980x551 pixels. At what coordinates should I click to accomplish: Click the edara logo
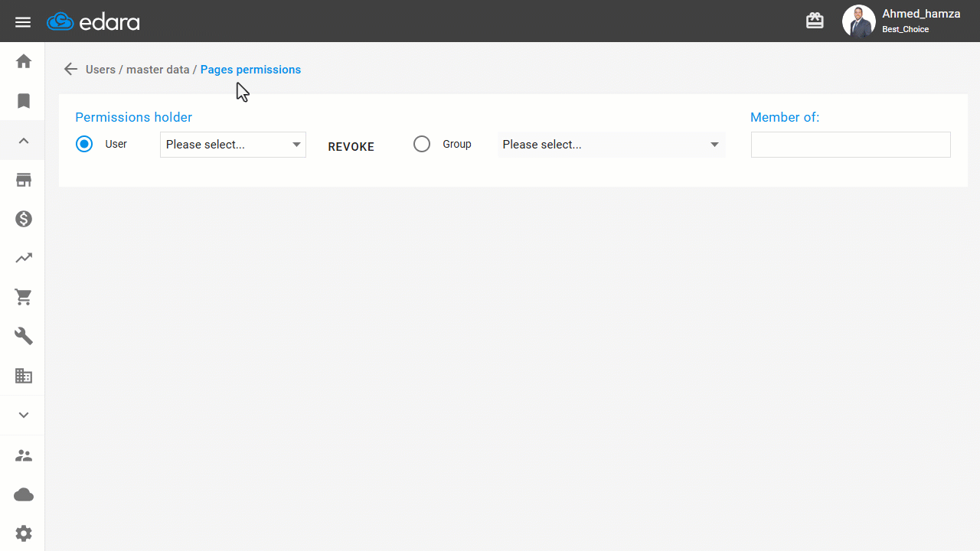click(93, 22)
